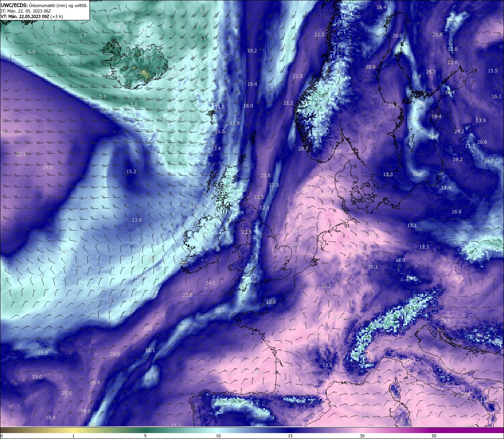Click the 25.5 value label
The height and width of the screenshot is (439, 504).
[x=67, y=393]
